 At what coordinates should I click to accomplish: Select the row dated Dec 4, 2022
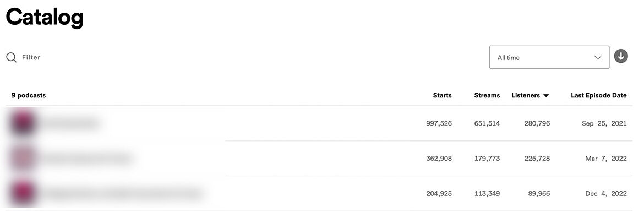[x=319, y=193]
